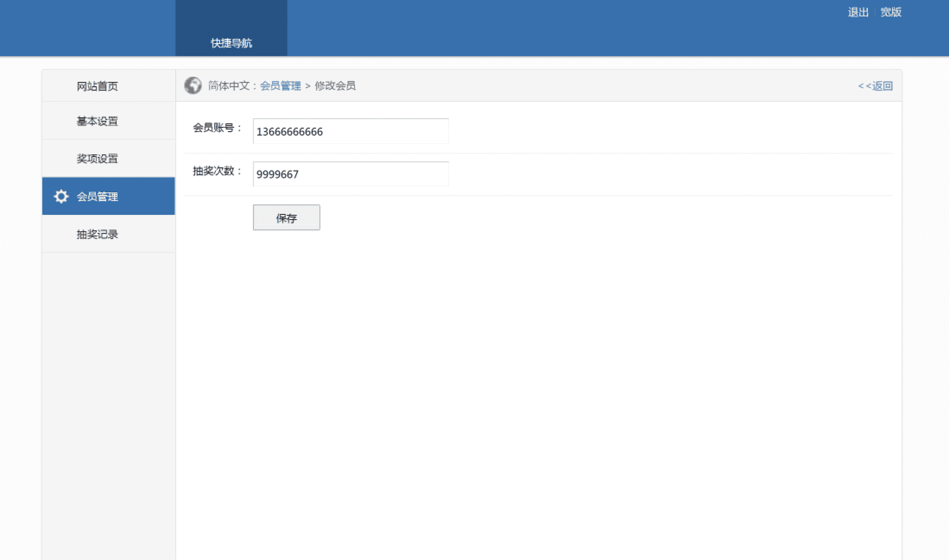Click the 抽奖次数 field label
949x560 pixels.
pos(214,171)
